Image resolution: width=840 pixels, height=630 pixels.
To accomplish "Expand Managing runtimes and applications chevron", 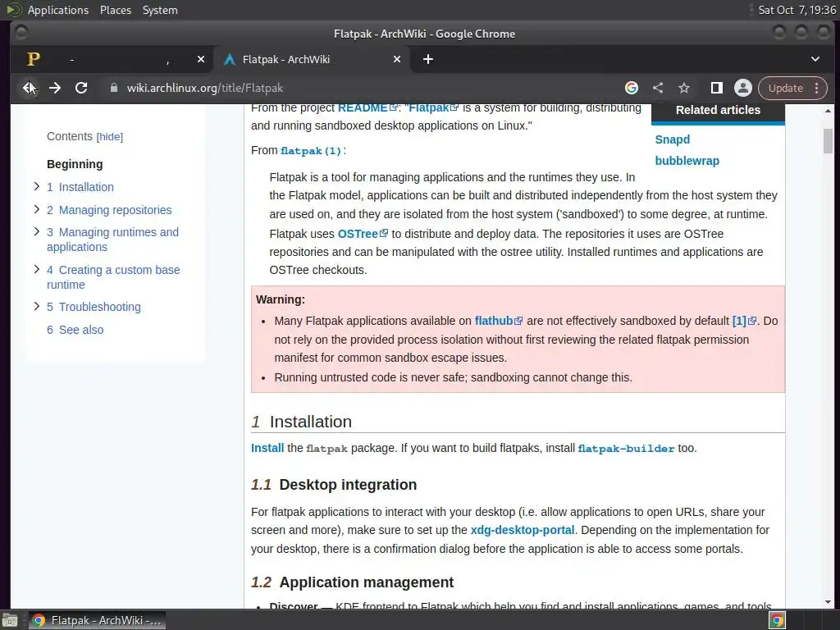I will point(36,231).
